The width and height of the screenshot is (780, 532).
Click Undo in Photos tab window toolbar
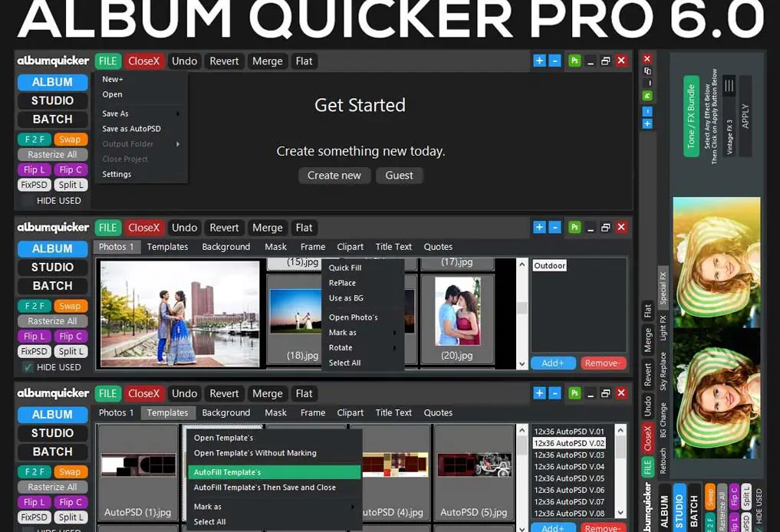coord(185,227)
